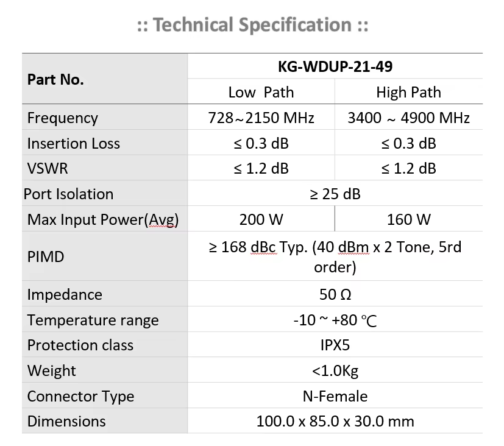Select the High Path column header

pos(408,92)
